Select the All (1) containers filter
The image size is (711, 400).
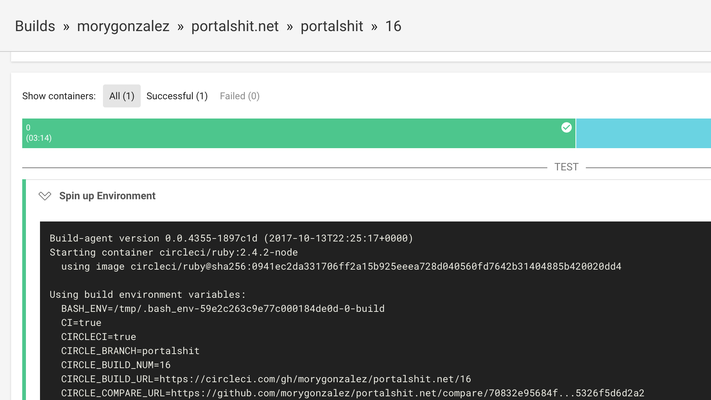(122, 96)
